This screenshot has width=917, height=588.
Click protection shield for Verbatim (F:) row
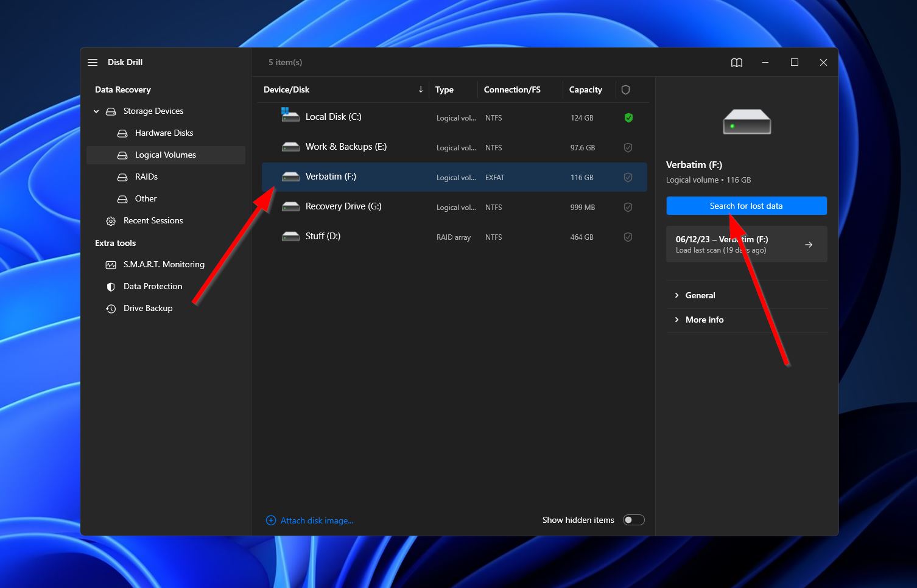(x=628, y=177)
